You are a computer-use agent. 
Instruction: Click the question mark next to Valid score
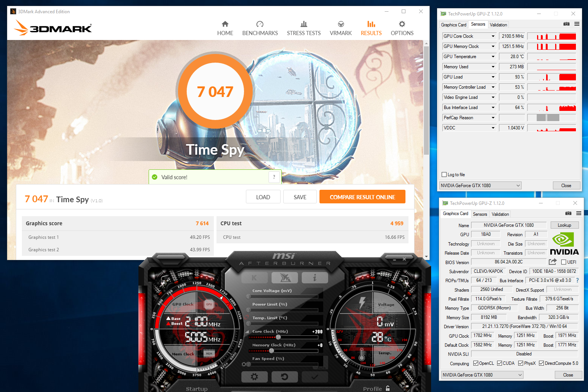tap(274, 177)
